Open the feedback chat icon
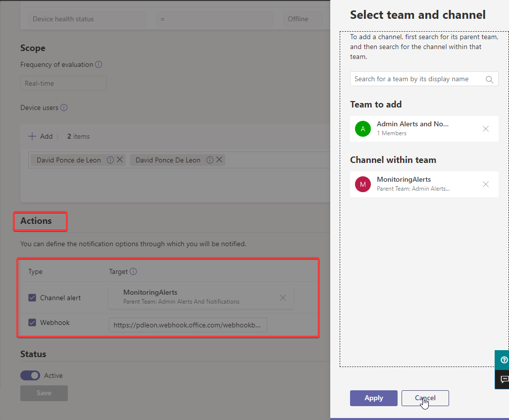 504,379
